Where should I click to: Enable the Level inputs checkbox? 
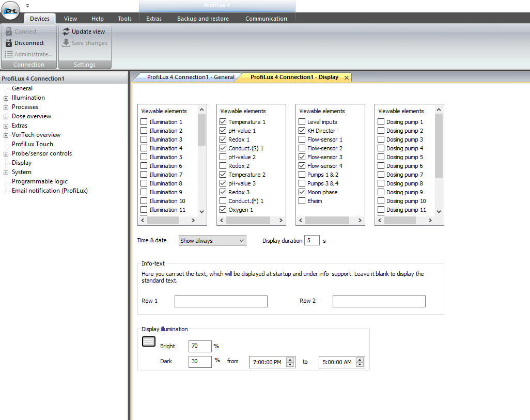tap(302, 122)
